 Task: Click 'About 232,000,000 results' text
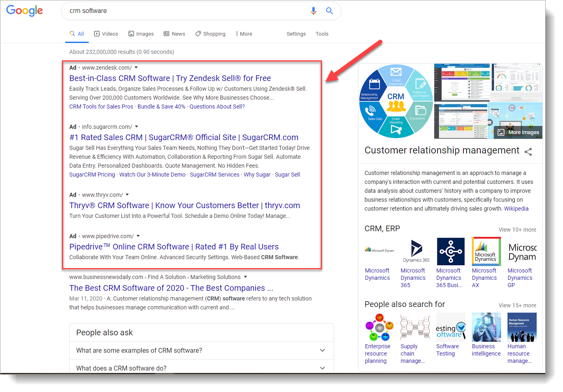pyautogui.click(x=102, y=52)
